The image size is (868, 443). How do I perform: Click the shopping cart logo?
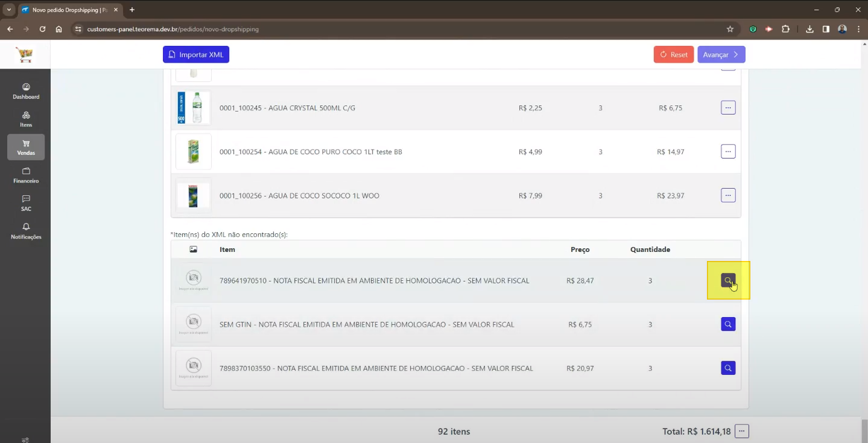25,55
